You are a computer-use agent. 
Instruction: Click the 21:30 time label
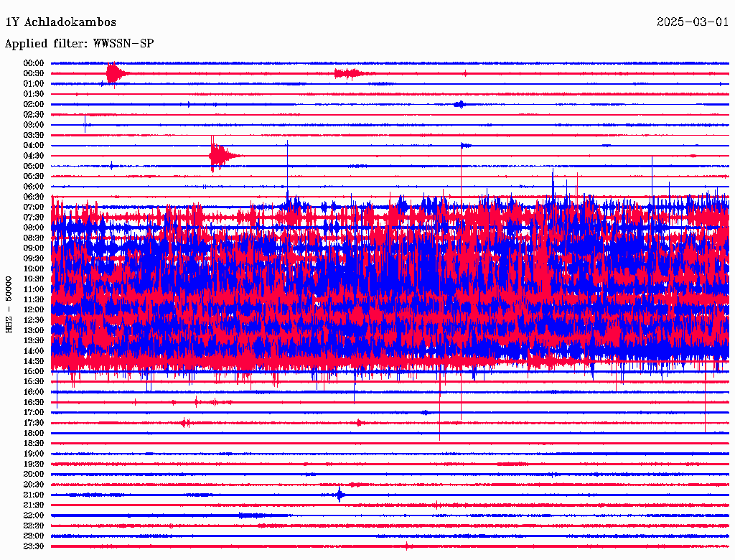34,505
